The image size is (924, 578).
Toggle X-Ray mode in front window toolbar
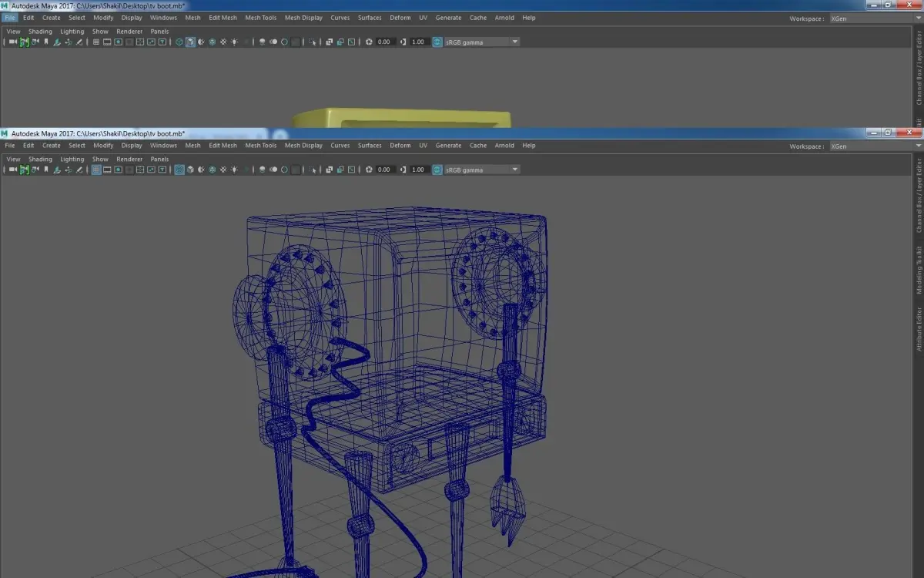[329, 170]
